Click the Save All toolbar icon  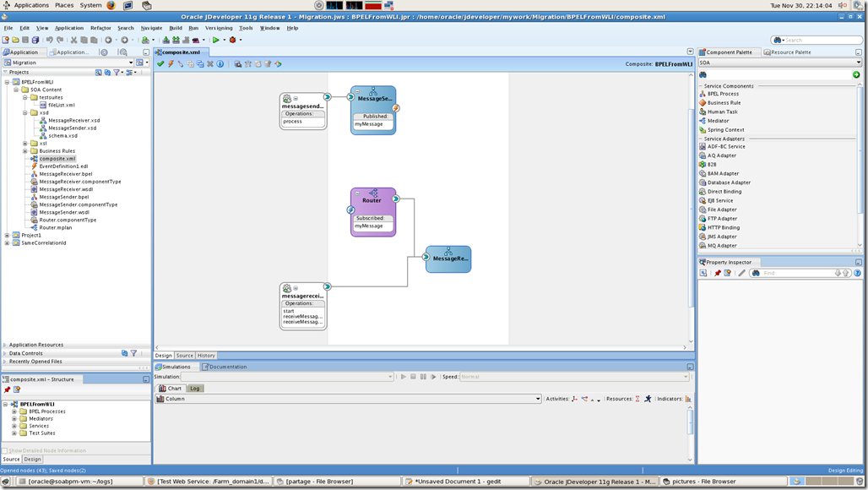35,40
